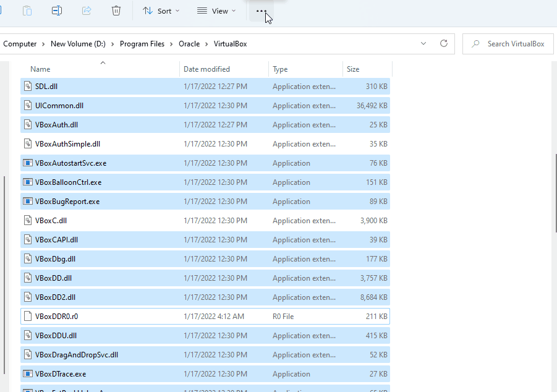The image size is (557, 392).
Task: Refresh the VirtualBox folder view
Action: click(443, 44)
